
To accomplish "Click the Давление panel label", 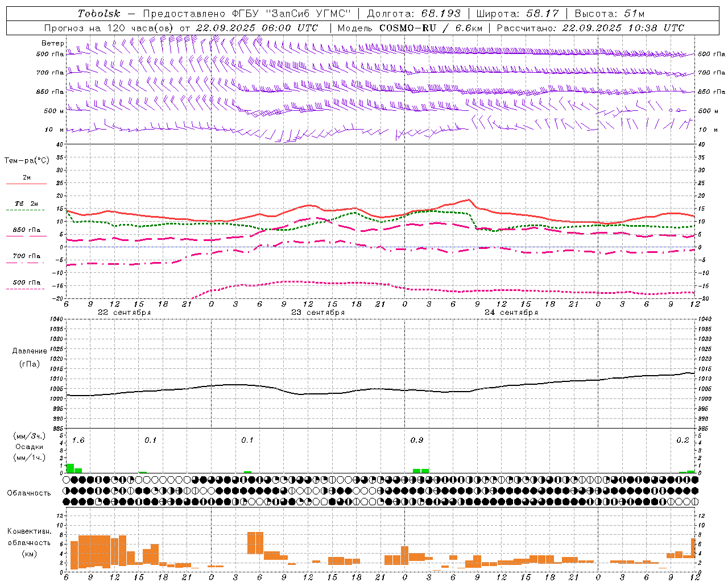I will pos(30,351).
